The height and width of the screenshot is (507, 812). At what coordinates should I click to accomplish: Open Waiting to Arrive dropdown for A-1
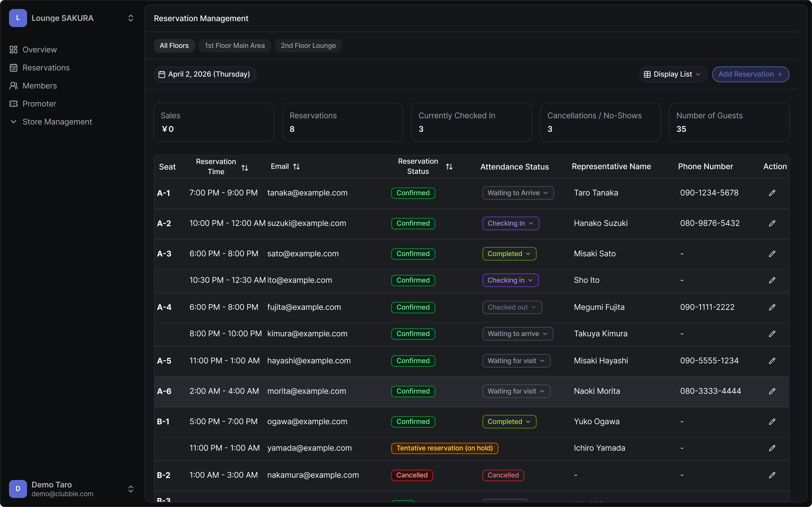coord(518,193)
